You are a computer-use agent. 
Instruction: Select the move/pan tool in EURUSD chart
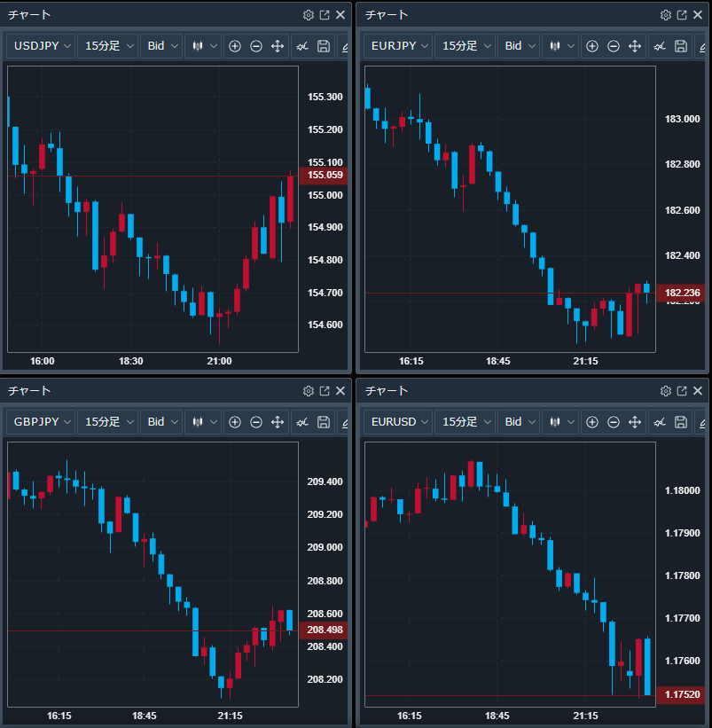(635, 422)
